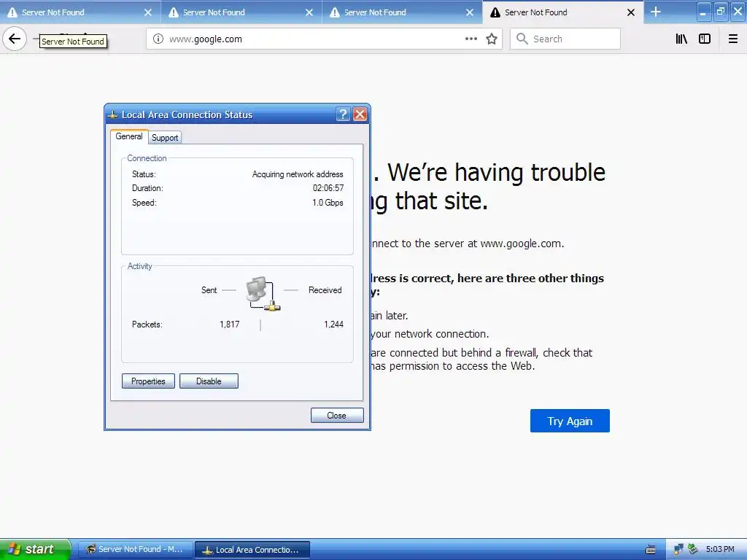The height and width of the screenshot is (560, 747).
Task: Click the Properties button
Action: tap(148, 381)
